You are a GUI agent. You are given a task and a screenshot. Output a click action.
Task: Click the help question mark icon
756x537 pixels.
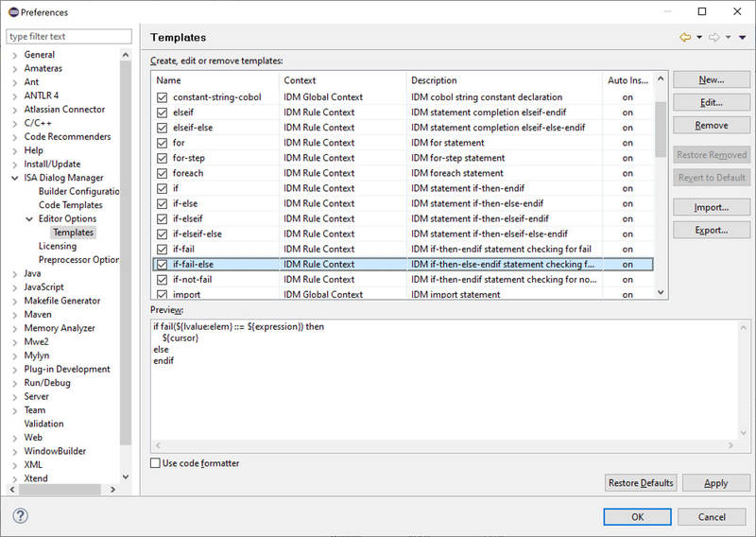click(21, 516)
